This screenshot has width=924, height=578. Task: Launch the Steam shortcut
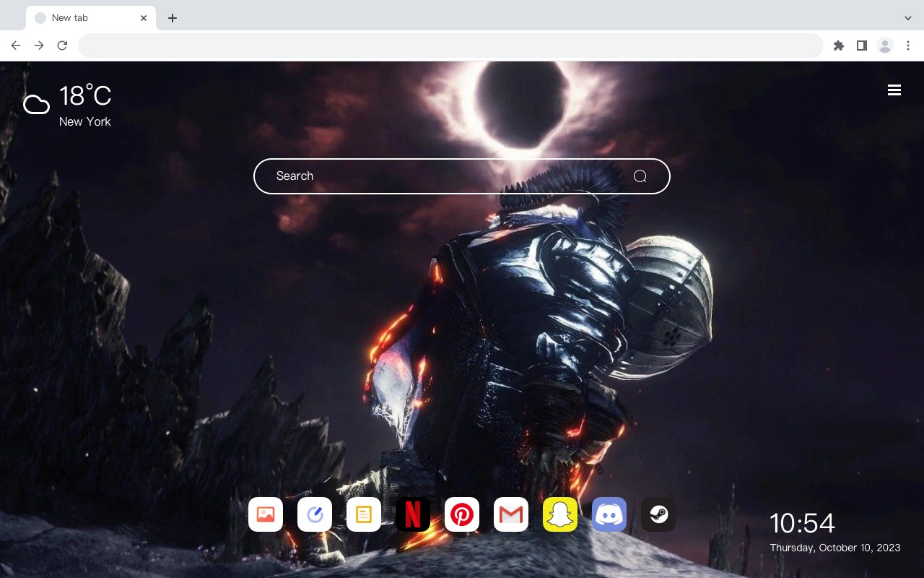658,514
